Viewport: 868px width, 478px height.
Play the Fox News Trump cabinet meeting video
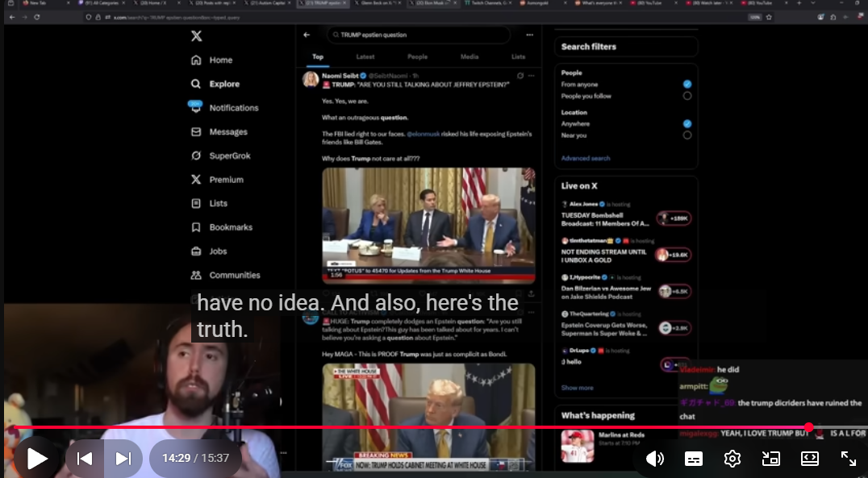click(428, 418)
